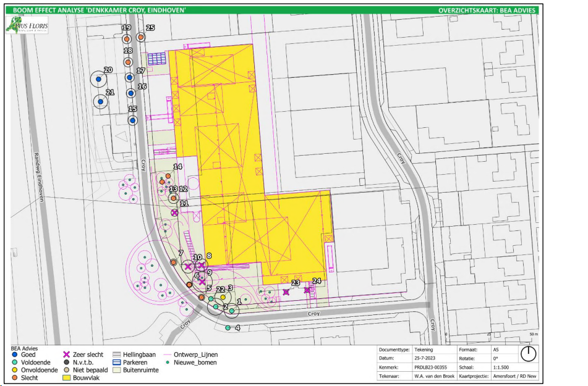Image resolution: width=588 pixels, height=386 pixels.
Task: Click the teal tree marker 4
Action: 228,328
